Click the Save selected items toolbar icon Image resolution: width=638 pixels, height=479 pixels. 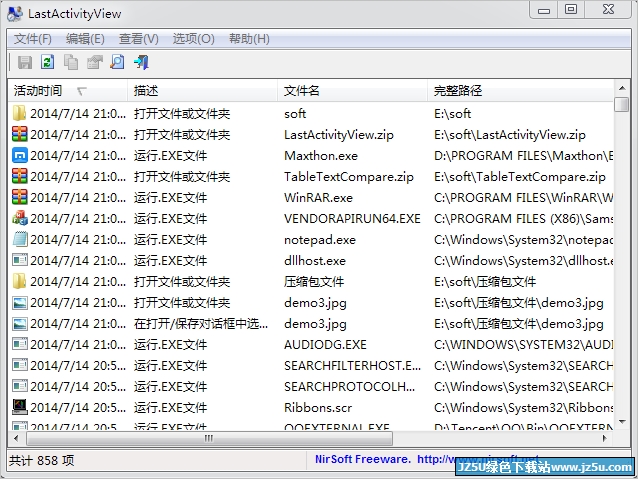(x=25, y=62)
